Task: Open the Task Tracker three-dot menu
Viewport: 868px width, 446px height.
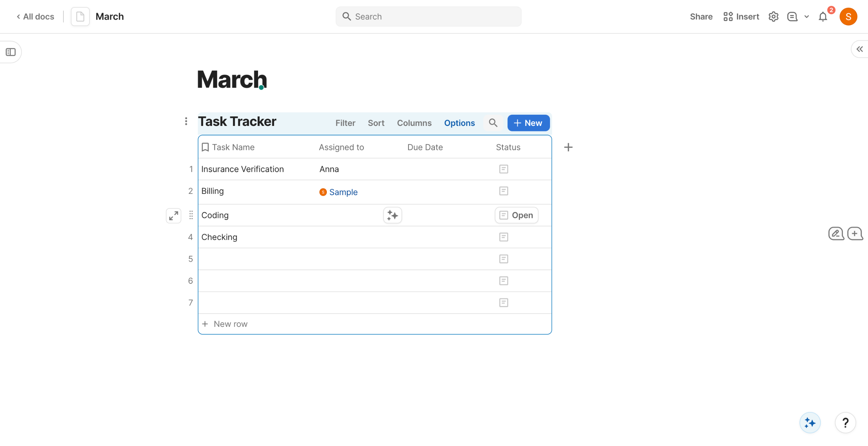Action: 186,122
